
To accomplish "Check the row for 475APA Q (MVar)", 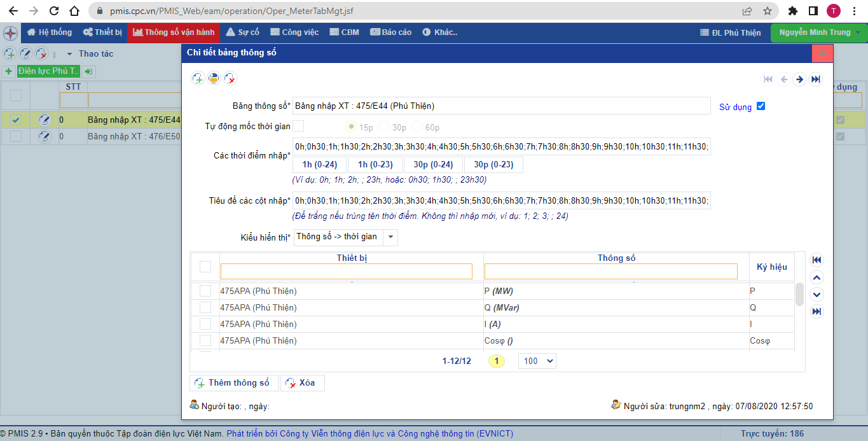I will [205, 307].
